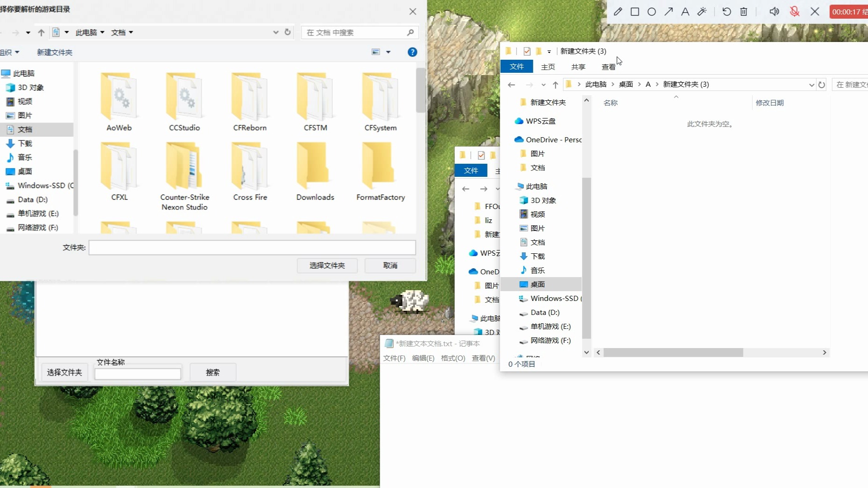Open the CFReborn folder

[250, 102]
